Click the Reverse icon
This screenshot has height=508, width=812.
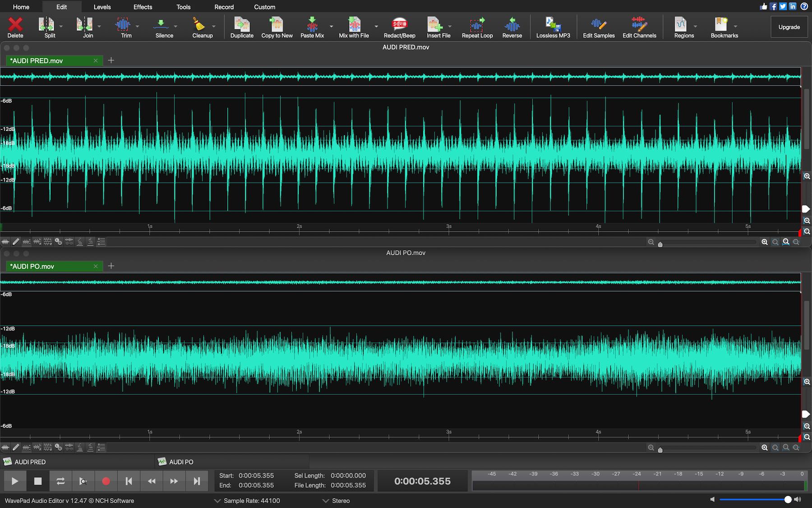pos(512,24)
